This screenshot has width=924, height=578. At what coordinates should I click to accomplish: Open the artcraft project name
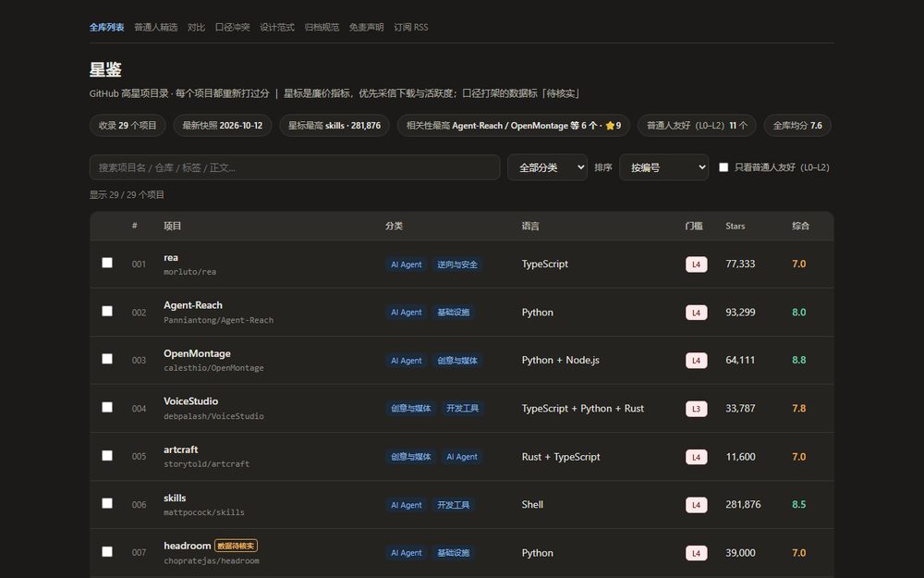181,450
